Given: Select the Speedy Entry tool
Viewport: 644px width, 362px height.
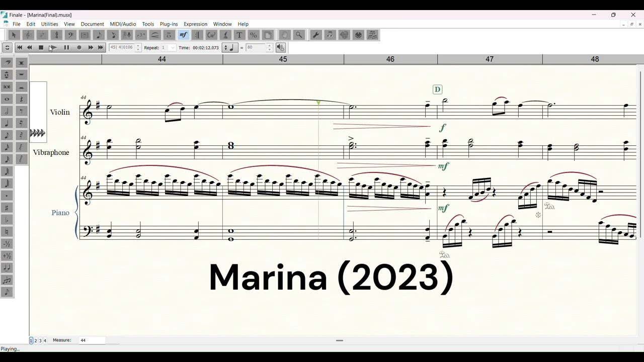Looking at the screenshot, I should [113, 35].
